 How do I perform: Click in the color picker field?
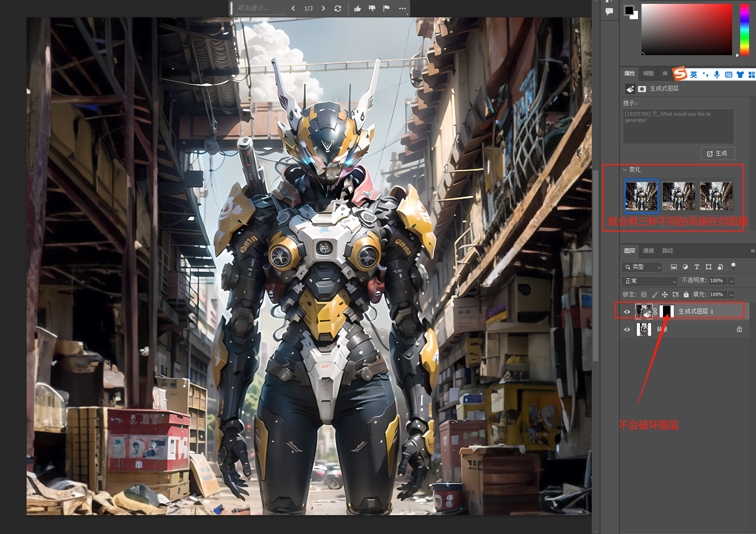tap(687, 29)
